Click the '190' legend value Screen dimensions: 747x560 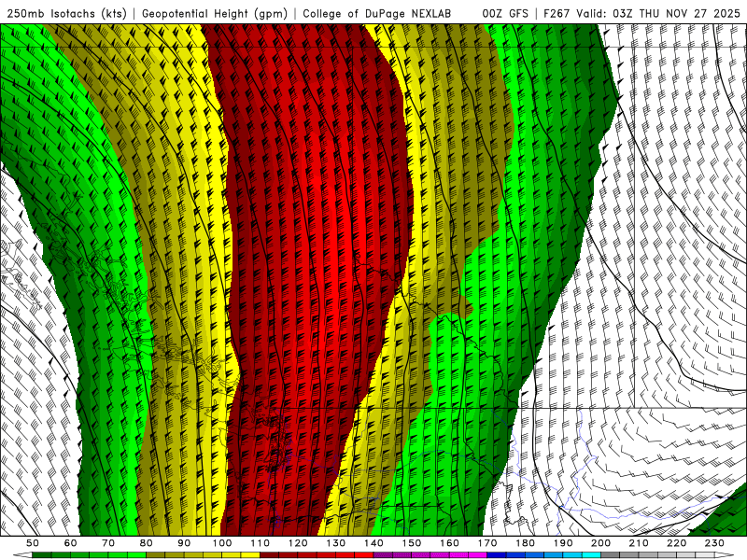563,543
